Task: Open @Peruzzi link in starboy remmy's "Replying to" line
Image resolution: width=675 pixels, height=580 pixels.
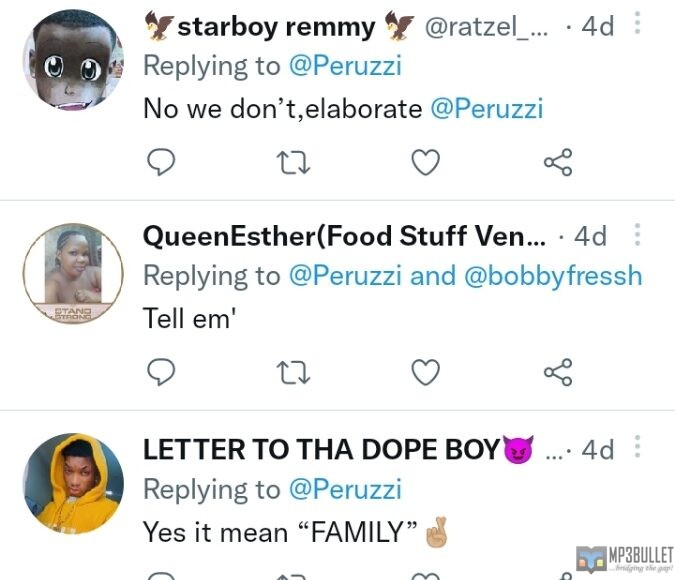Action: click(x=344, y=66)
